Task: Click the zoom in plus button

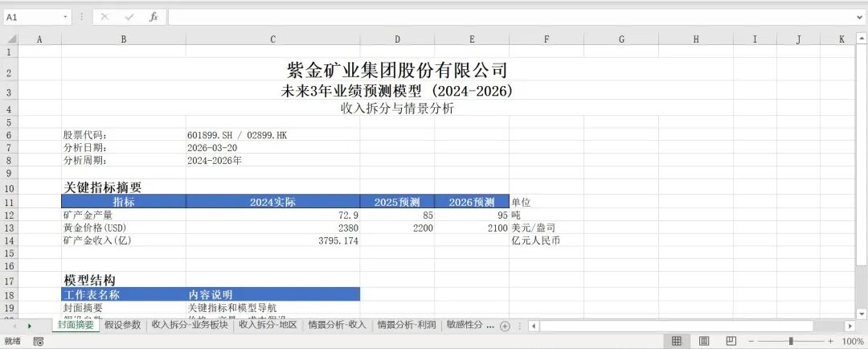Action: pos(830,341)
